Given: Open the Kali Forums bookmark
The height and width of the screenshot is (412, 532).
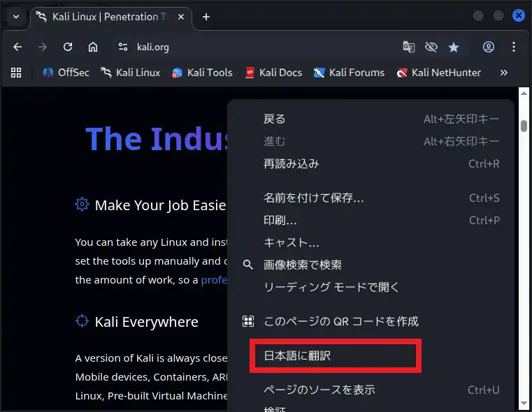Looking at the screenshot, I should click(x=349, y=73).
